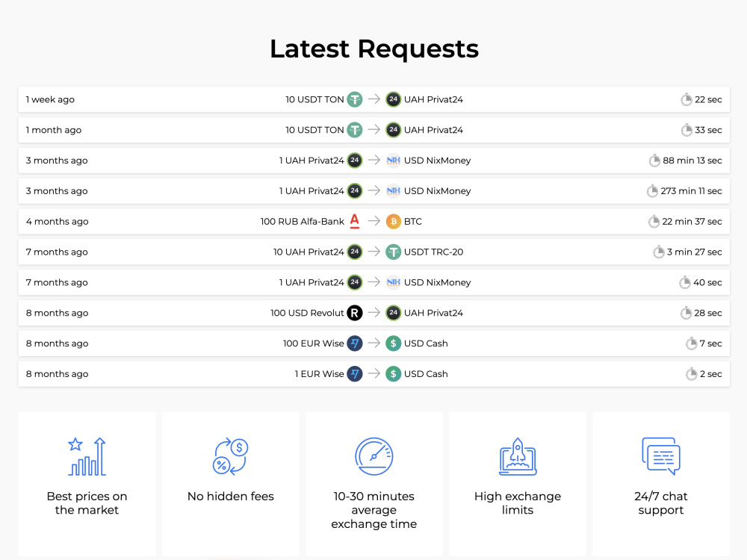Screen dimensions: 747x560
Task: Click the 'BTC' destination label
Action: click(413, 222)
